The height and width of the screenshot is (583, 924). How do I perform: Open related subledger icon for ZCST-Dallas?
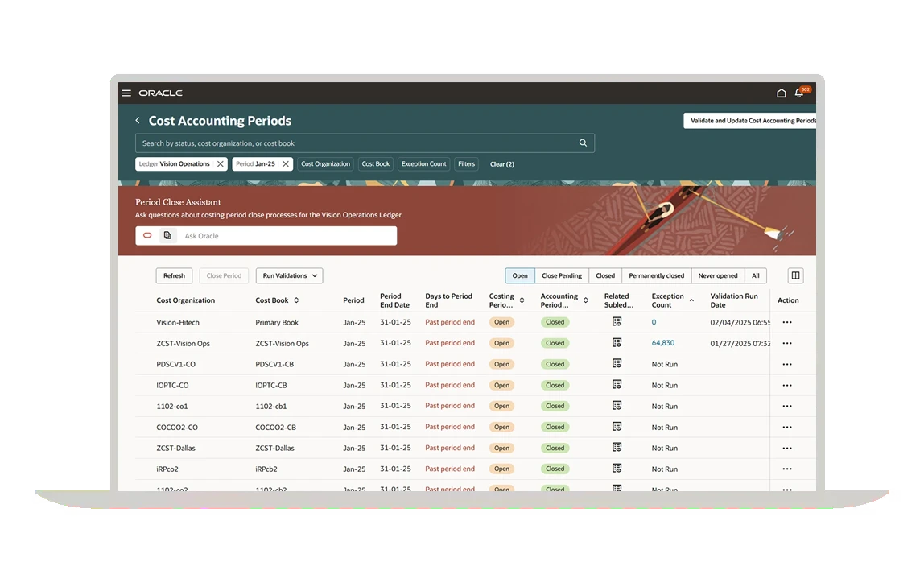[617, 448]
